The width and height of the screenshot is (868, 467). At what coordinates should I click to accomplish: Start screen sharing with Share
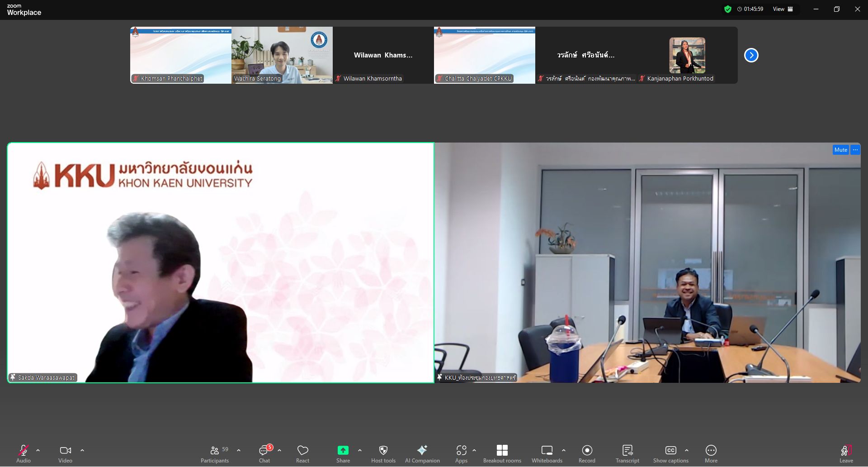[343, 454]
